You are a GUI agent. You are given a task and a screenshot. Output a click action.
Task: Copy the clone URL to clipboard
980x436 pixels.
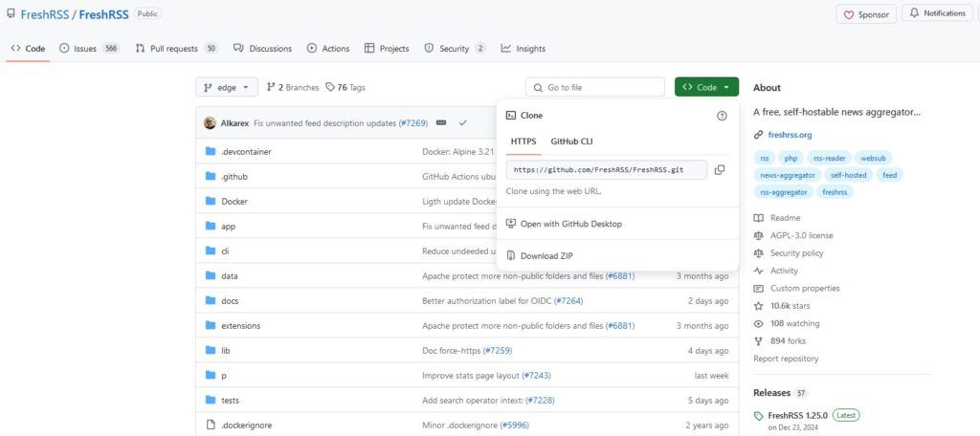(x=720, y=170)
